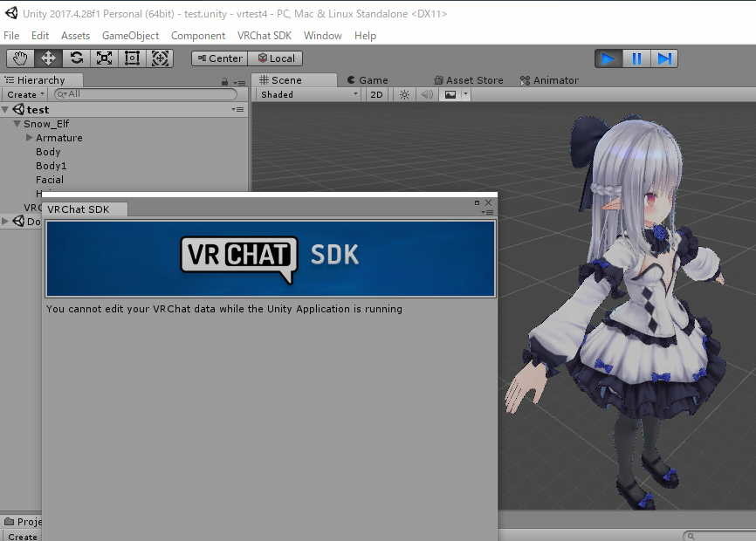The width and height of the screenshot is (756, 541).
Task: Collapse the test scene
Action: (x=5, y=110)
